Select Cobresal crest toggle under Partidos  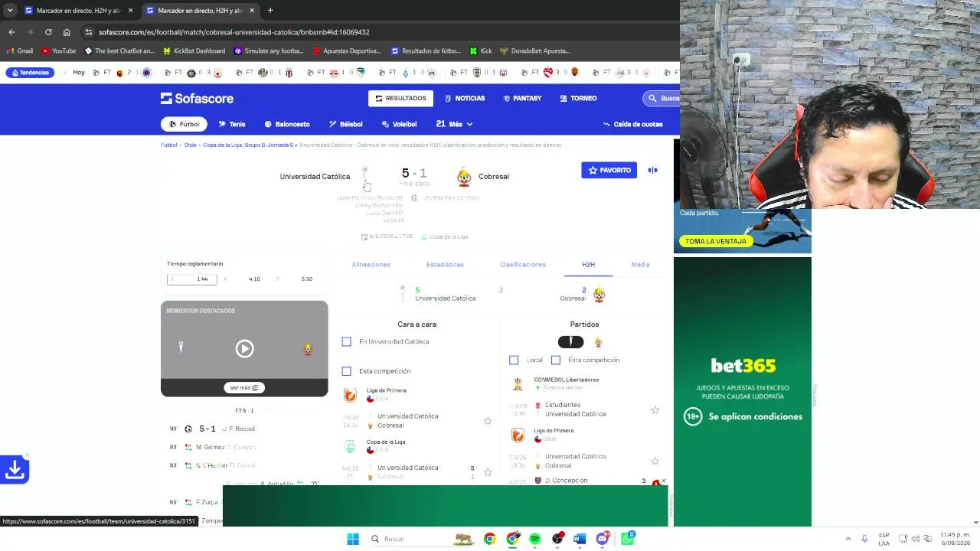click(x=598, y=342)
